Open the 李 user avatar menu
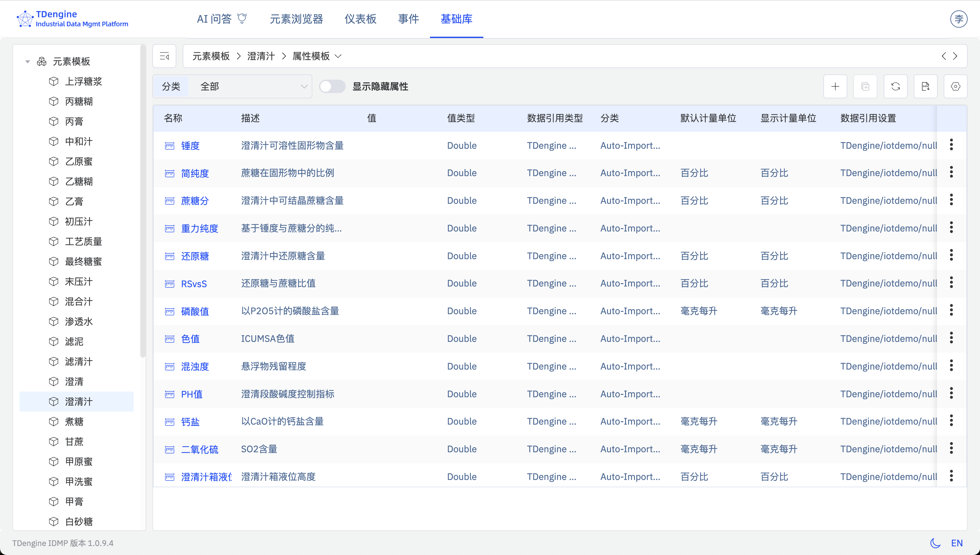Screen dimensions: 980x555 point(959,19)
